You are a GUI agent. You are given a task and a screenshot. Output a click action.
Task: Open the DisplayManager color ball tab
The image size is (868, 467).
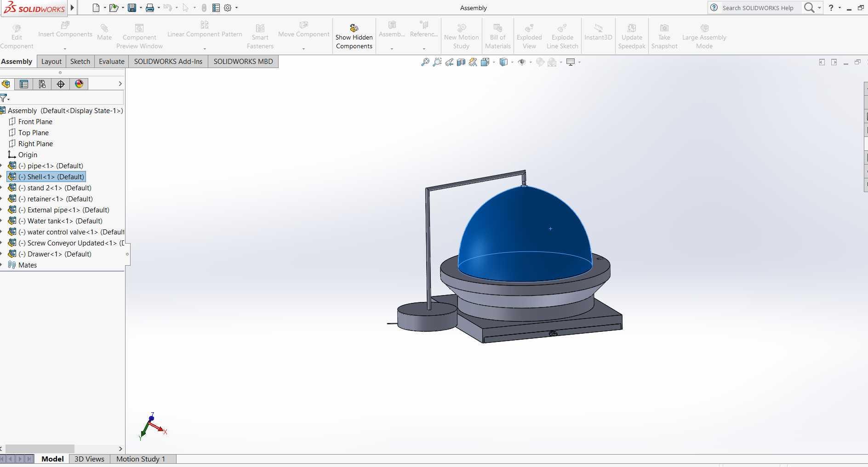79,84
